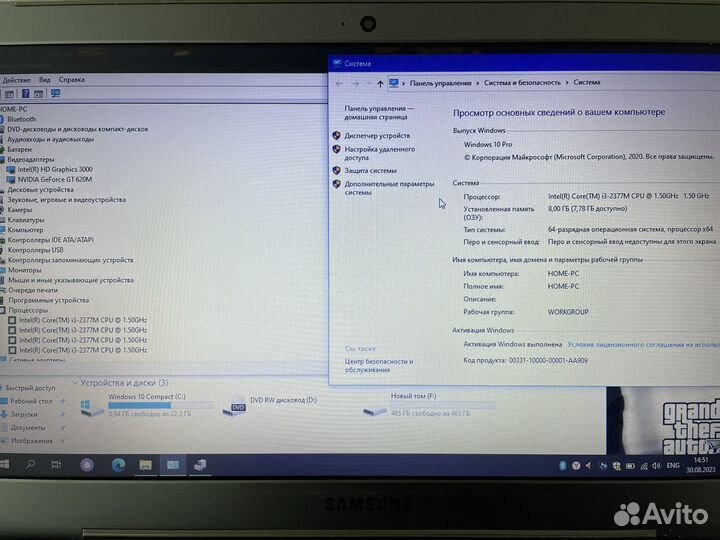Select the 'Батареи' category

point(19,149)
